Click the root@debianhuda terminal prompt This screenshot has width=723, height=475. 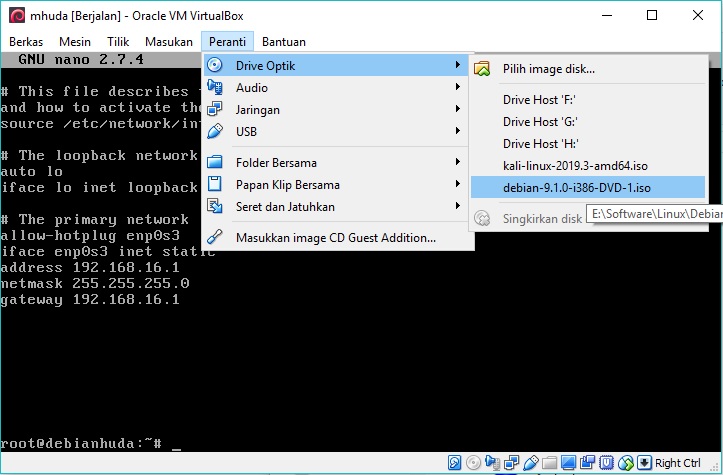tap(81, 444)
